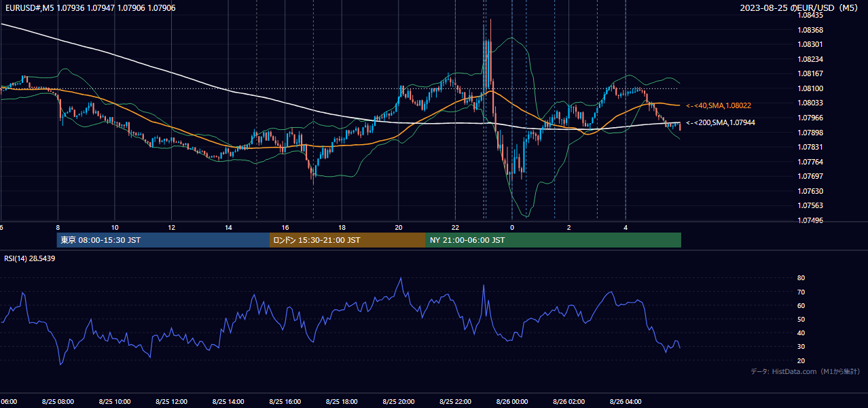Viewport: 868px width, 408px height.
Task: Click hour label 0 under the price chart
Action: click(512, 227)
